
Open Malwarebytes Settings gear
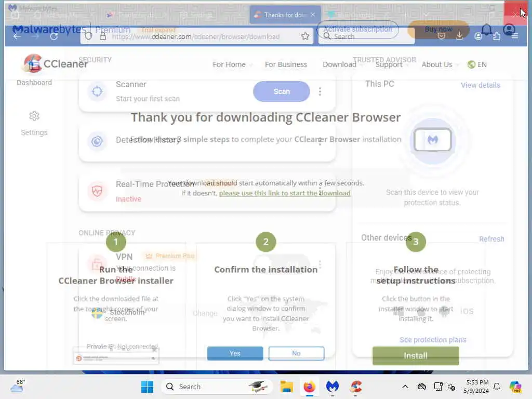click(34, 116)
